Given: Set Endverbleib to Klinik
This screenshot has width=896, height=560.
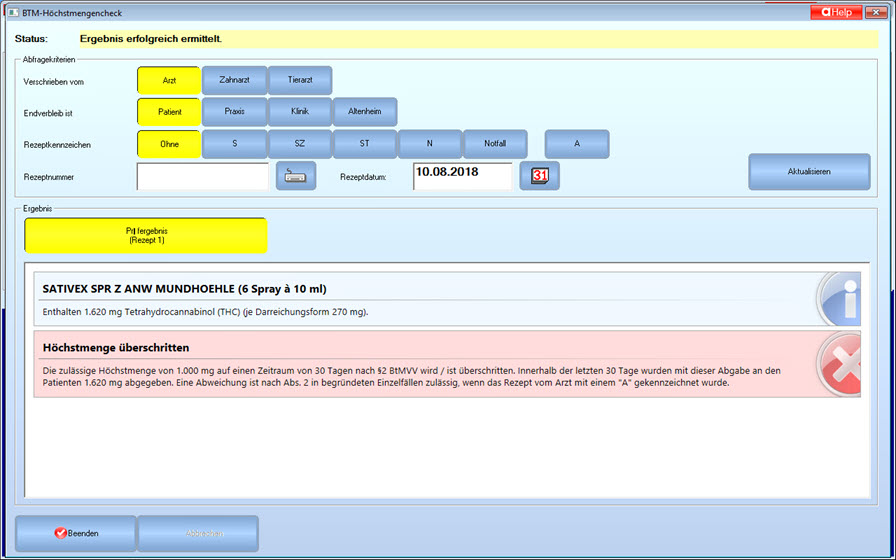Looking at the screenshot, I should click(300, 112).
